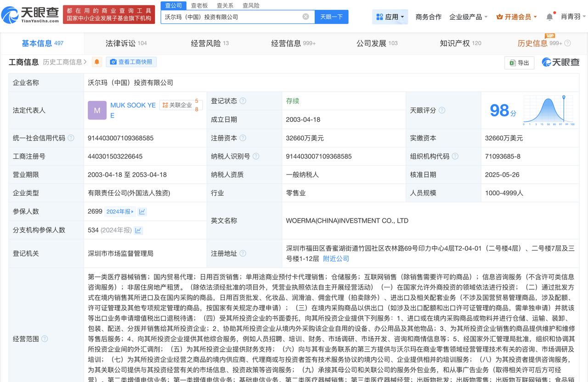Click the help icon next to 天眼评分
This screenshot has width=588, height=382.
(x=442, y=110)
